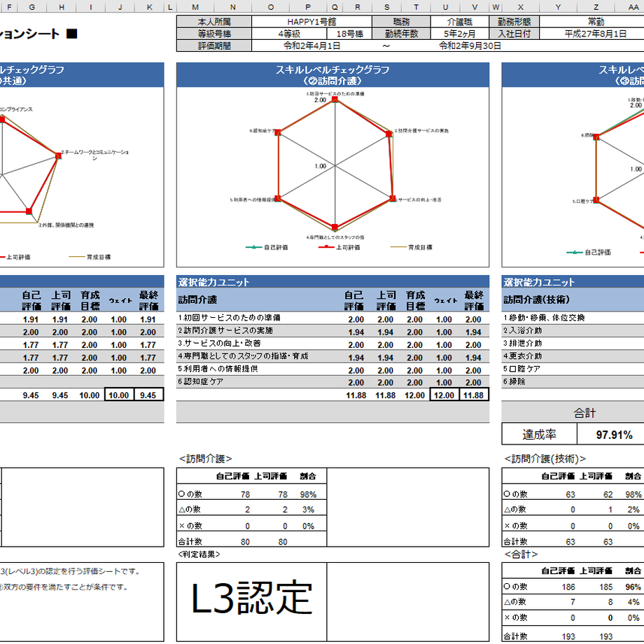This screenshot has height=644, width=644.
Task: Select row 3 サービスの向上・改善
Action: click(x=332, y=344)
